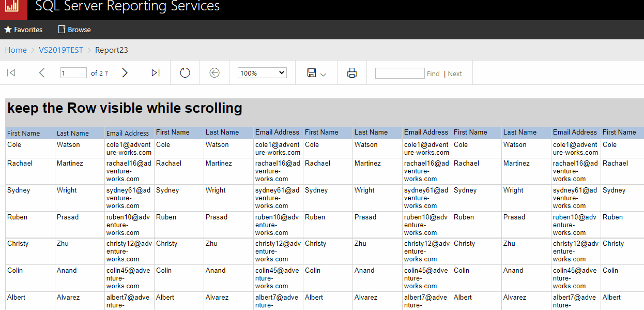Viewport: 644px width, 310px height.
Task: Click the save/export floppy disk icon
Action: click(312, 73)
